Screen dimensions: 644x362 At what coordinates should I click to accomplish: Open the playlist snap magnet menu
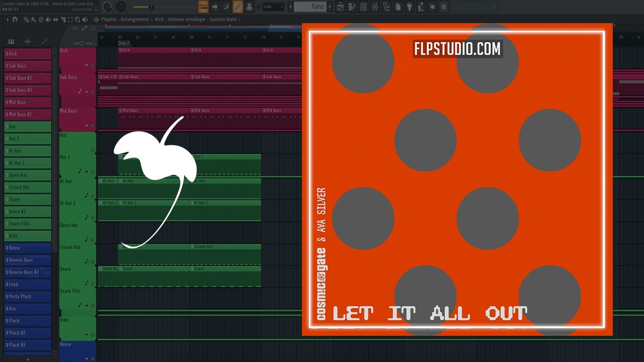click(15, 20)
